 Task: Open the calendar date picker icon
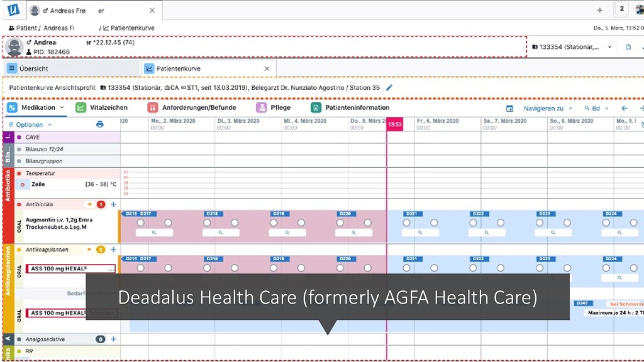pyautogui.click(x=509, y=108)
